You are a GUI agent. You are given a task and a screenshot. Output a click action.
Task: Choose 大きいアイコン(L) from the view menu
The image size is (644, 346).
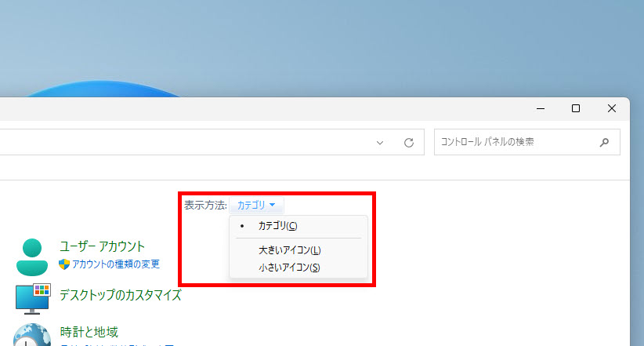289,250
